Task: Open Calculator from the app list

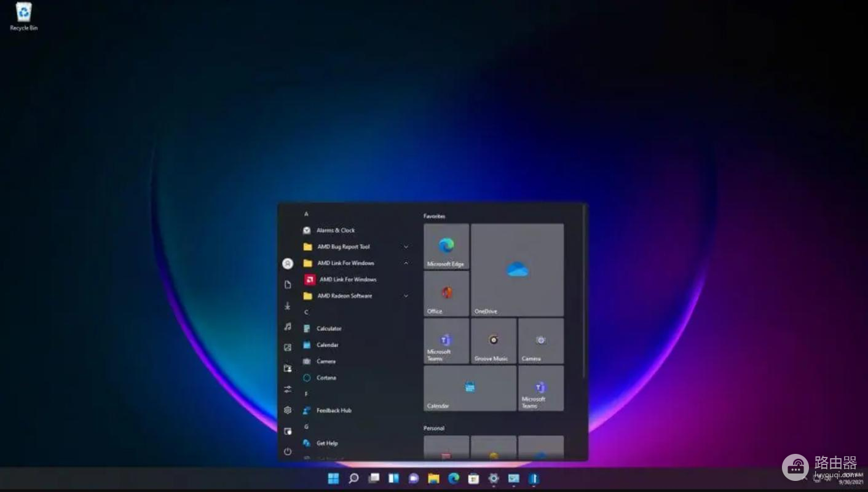Action: tap(356, 328)
